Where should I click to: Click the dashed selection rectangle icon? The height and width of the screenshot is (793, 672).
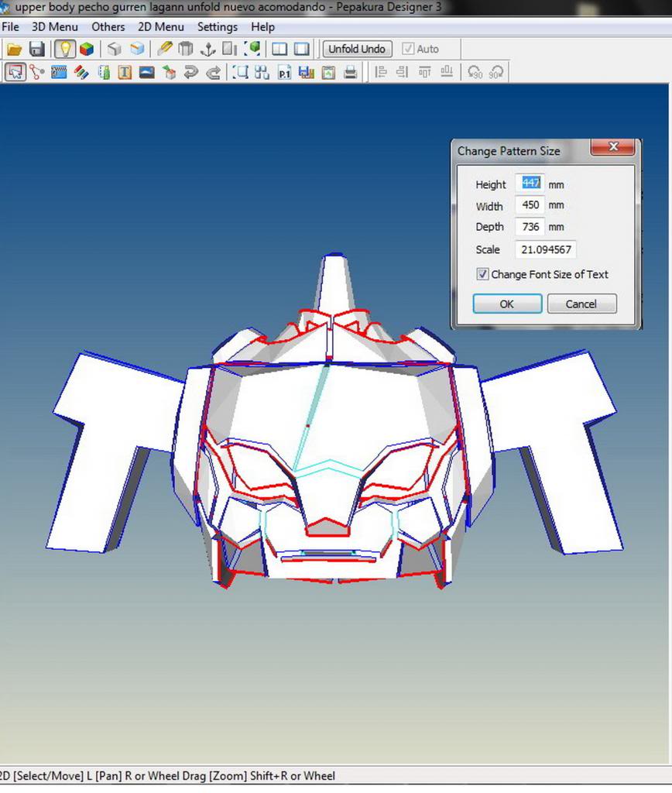(x=241, y=72)
